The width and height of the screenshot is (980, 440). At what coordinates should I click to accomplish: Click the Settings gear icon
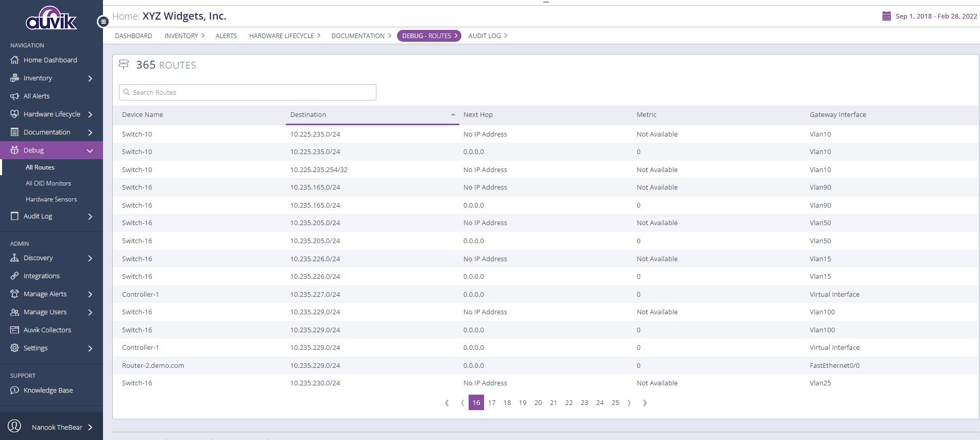[14, 348]
